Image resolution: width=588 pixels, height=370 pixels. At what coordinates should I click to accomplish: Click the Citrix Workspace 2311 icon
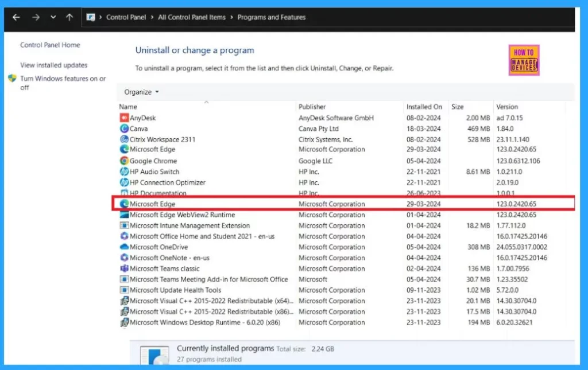point(124,139)
